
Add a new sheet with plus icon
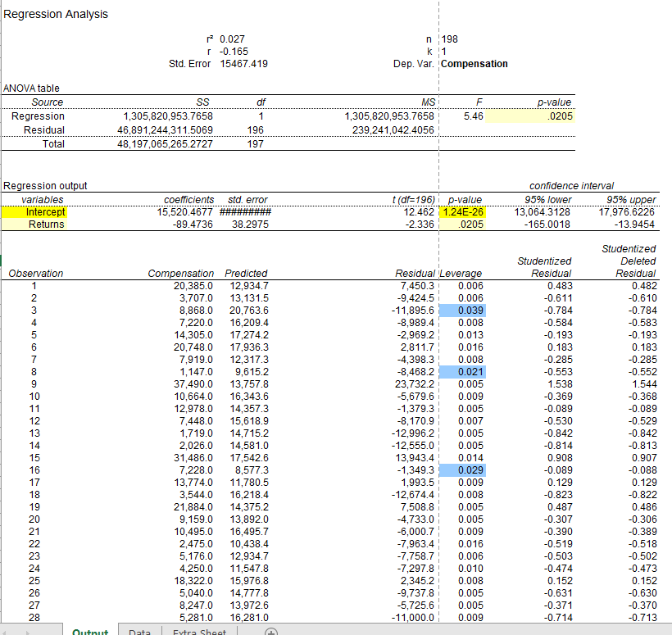coord(271,632)
